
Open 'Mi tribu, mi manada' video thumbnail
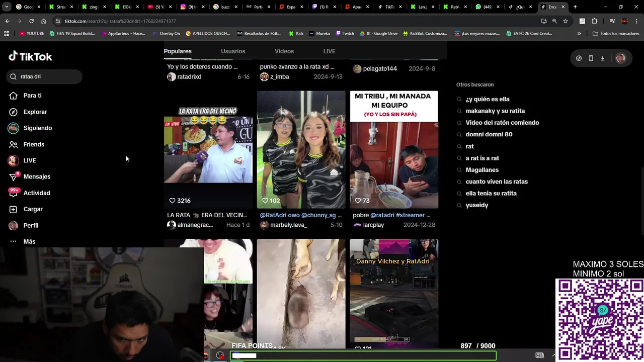(x=394, y=149)
